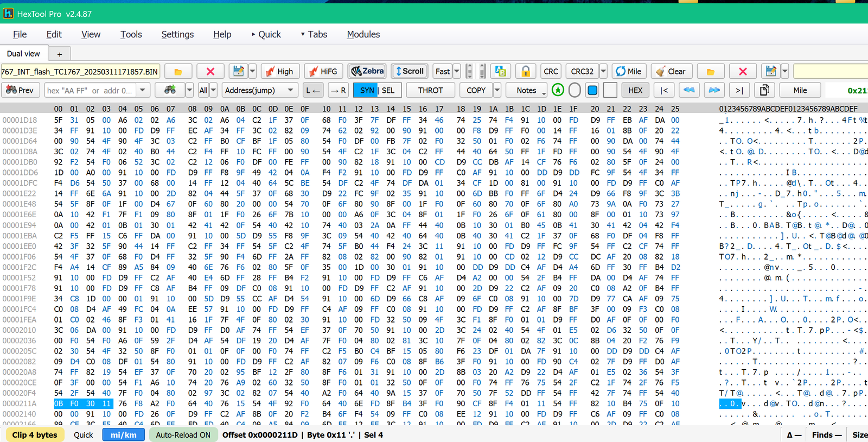The height and width of the screenshot is (442, 868).
Task: Click green star circle icon
Action: tap(558, 90)
